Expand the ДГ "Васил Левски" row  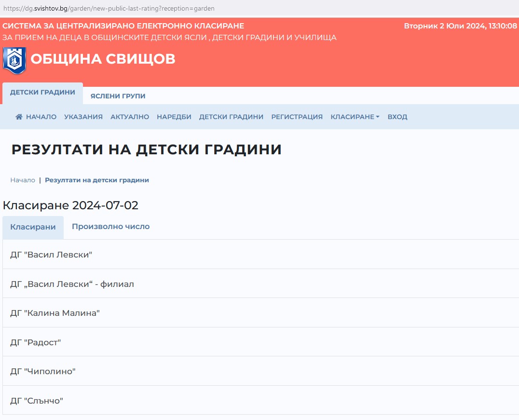51,255
